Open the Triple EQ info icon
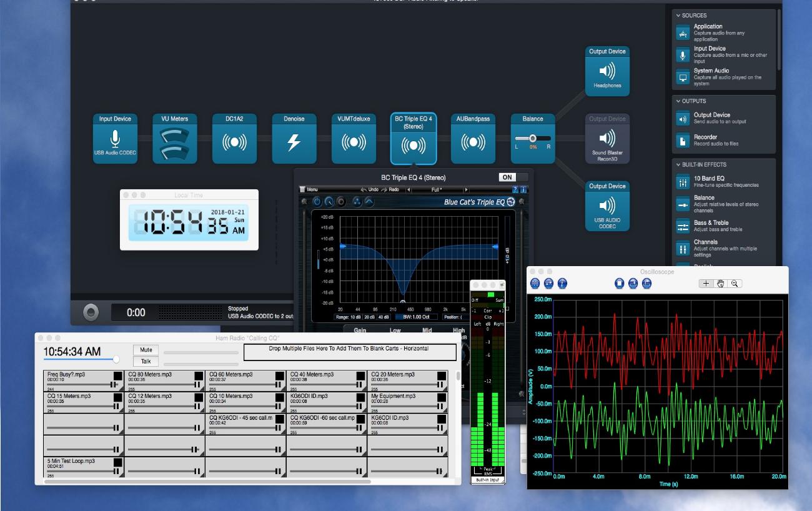Viewport: 812px width, 511px height. 523,189
